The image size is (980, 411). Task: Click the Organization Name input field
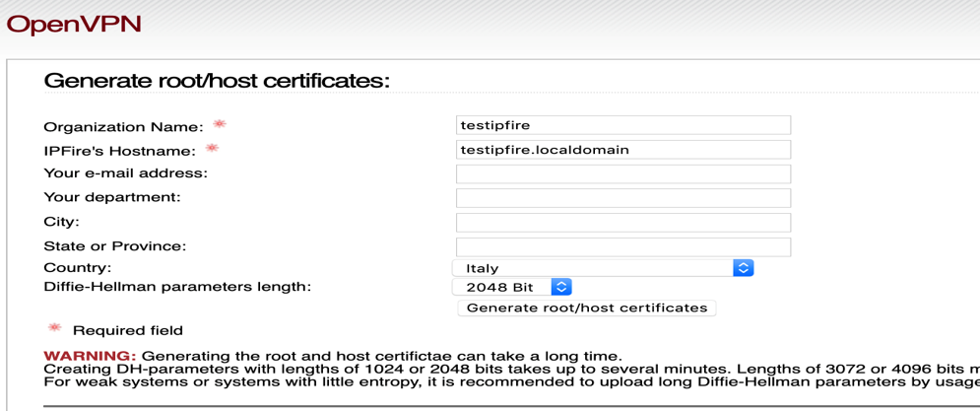[x=623, y=125]
